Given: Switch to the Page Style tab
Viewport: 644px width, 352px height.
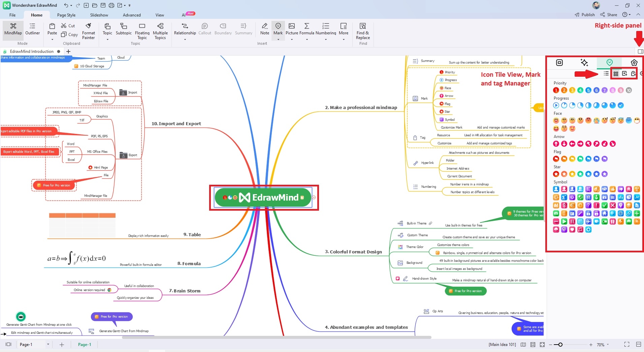Looking at the screenshot, I should click(x=66, y=15).
